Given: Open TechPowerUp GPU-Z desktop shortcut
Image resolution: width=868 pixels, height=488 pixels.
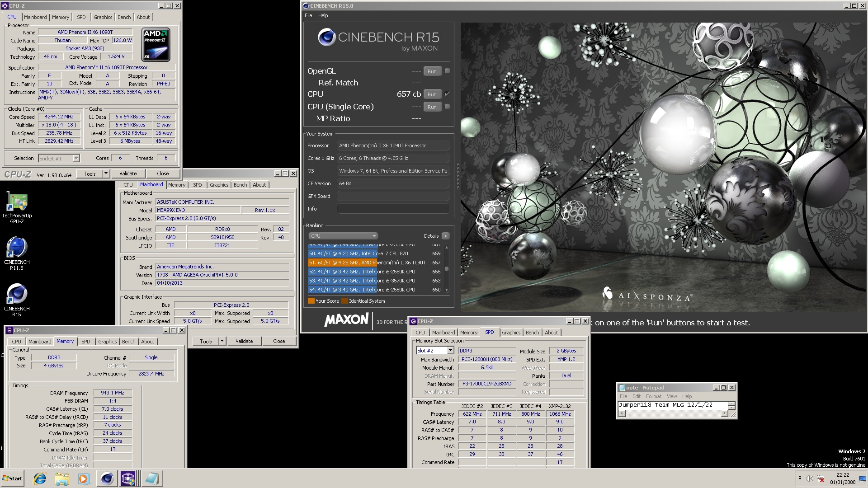Looking at the screenshot, I should 17,208.
